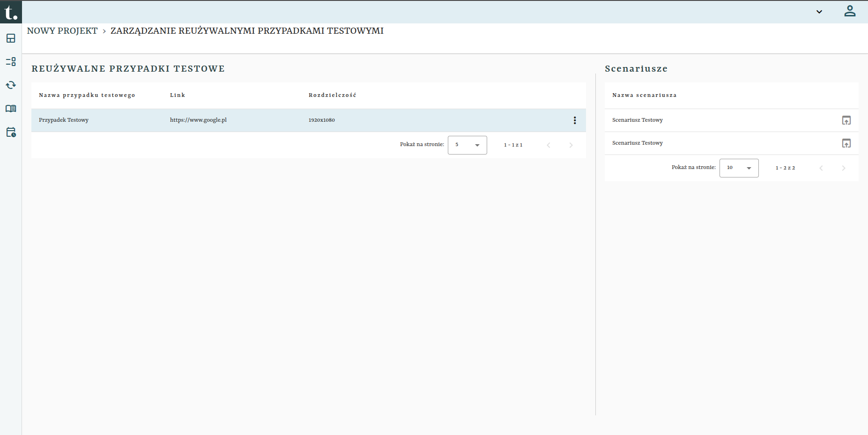
Task: Click the Link column header
Action: 178,95
